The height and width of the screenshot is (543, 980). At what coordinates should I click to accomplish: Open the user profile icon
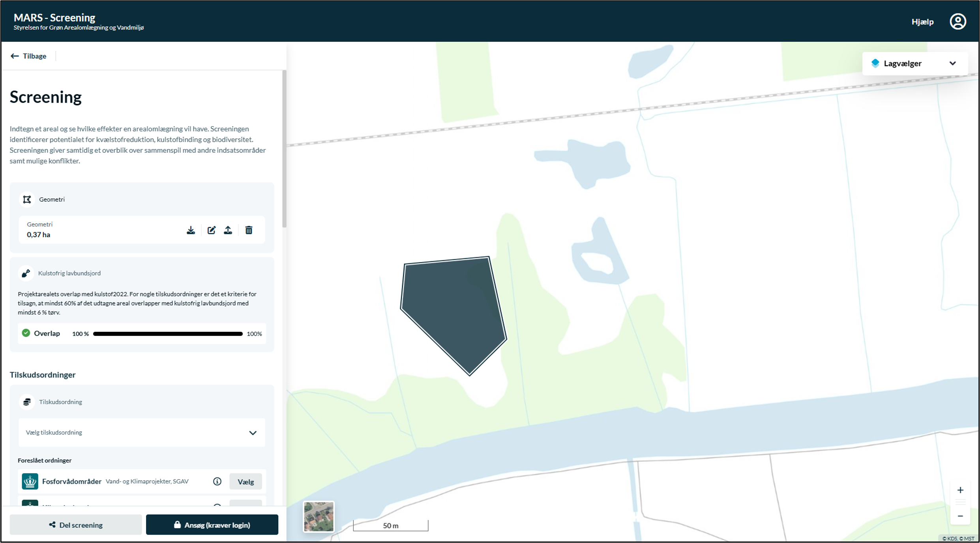click(x=958, y=21)
